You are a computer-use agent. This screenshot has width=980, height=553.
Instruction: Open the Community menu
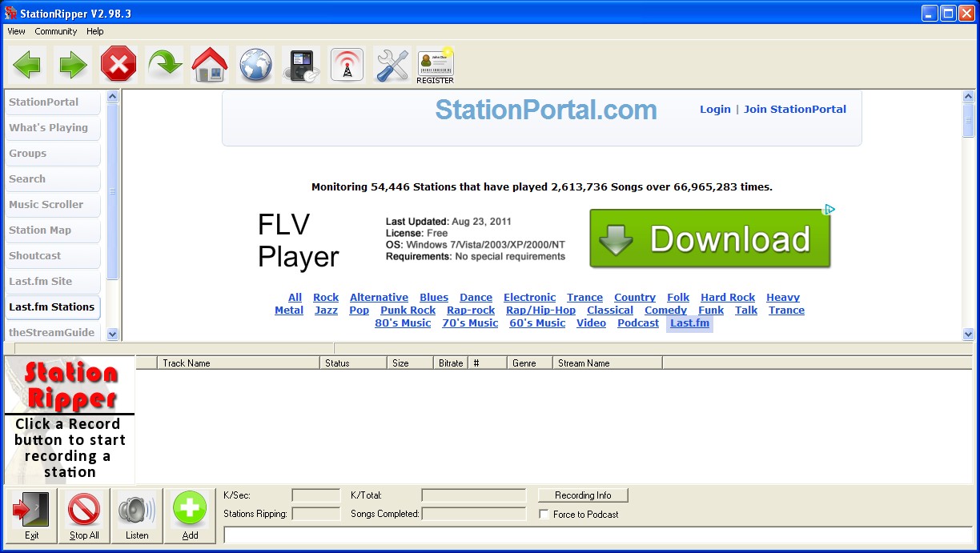(56, 31)
